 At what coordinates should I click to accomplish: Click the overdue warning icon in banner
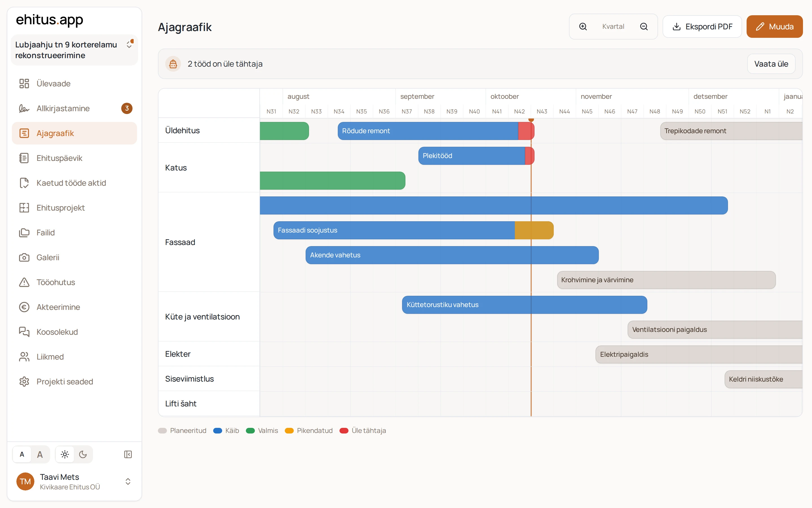(173, 64)
